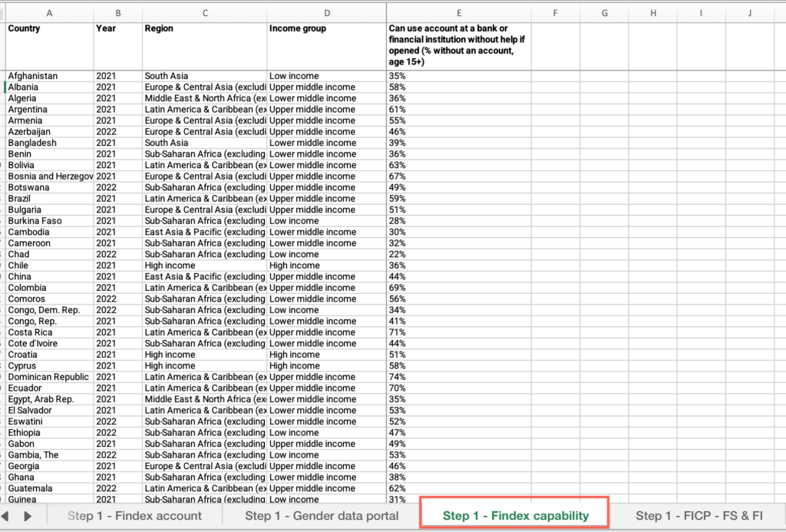
Task: Click the "Egypt, Arab Rep." cell
Action: [49, 399]
